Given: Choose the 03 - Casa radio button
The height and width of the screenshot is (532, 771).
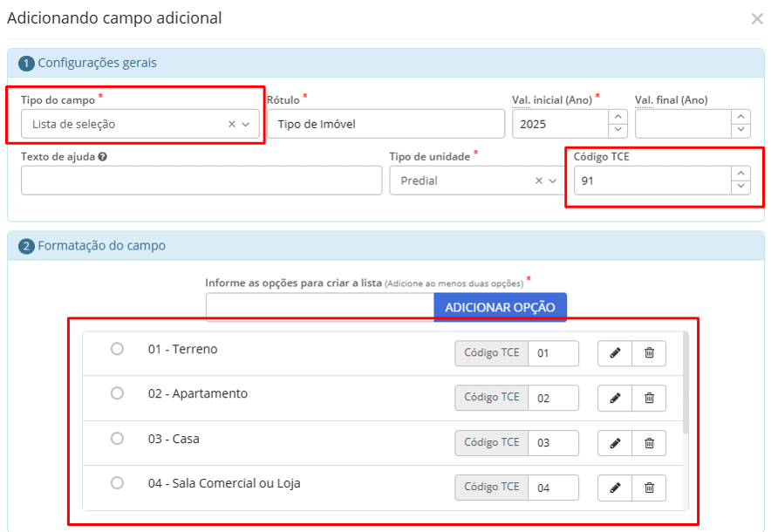Looking at the screenshot, I should [117, 439].
